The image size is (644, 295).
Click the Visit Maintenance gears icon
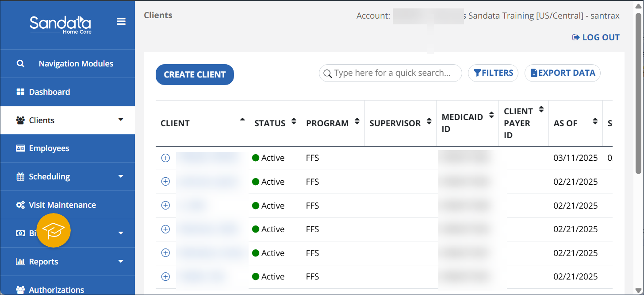pyautogui.click(x=20, y=205)
